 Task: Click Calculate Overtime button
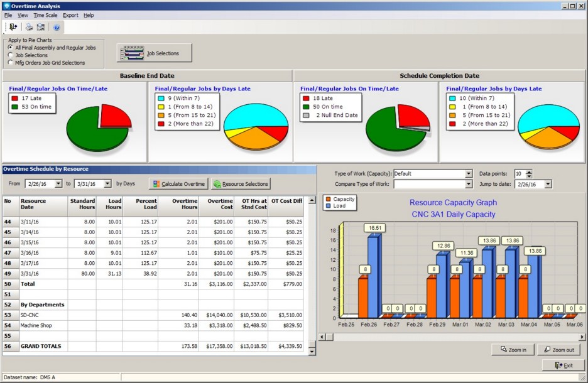(x=178, y=184)
